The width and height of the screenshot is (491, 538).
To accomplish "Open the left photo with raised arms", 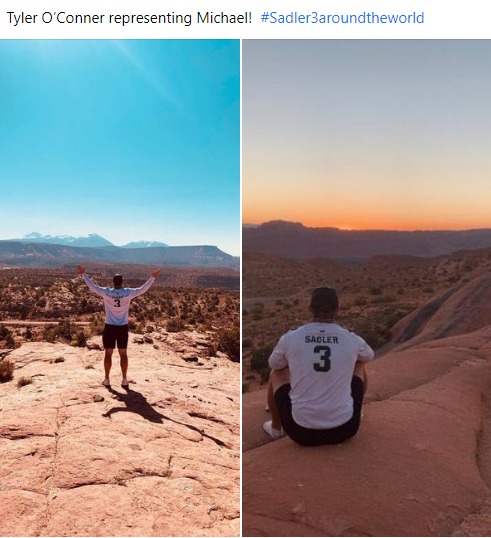I will pos(120,288).
